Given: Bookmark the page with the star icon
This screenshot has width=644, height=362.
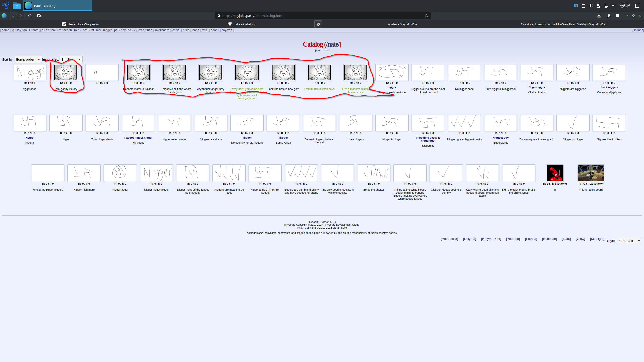Looking at the screenshot, I should (427, 16).
